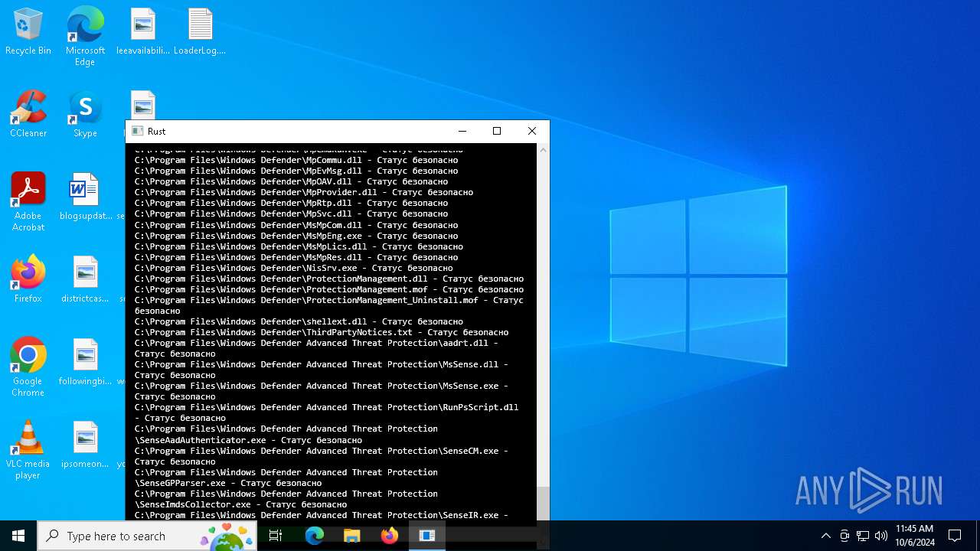Launch Firefox from the taskbar
This screenshot has width=980, height=551.
389,536
